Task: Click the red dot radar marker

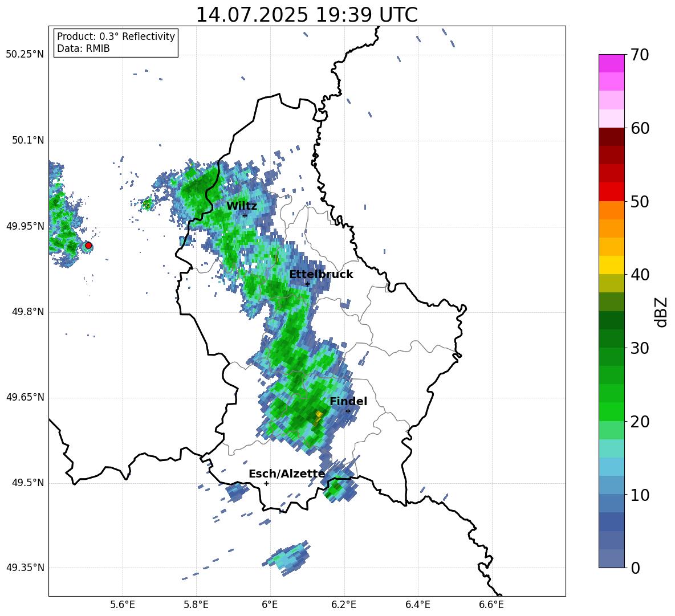Action: (88, 245)
